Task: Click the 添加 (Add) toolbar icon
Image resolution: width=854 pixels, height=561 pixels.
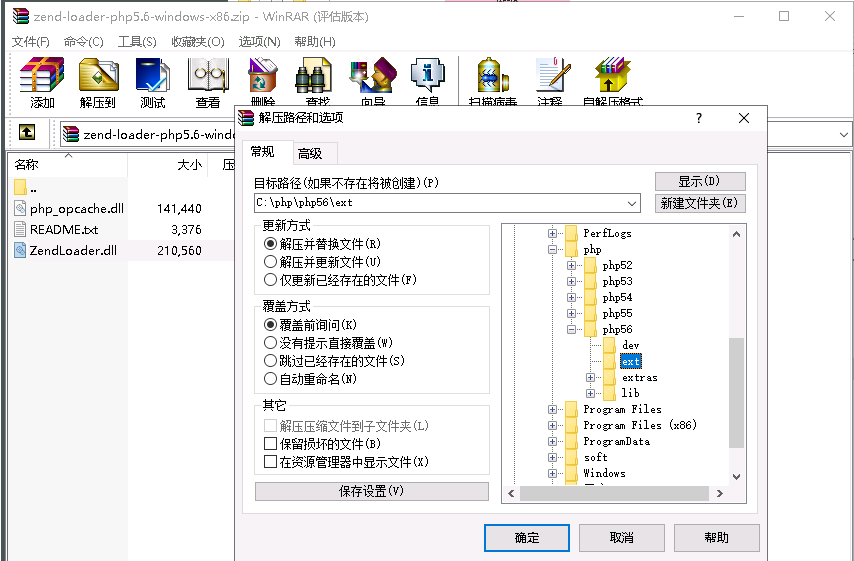Action: pyautogui.click(x=42, y=79)
